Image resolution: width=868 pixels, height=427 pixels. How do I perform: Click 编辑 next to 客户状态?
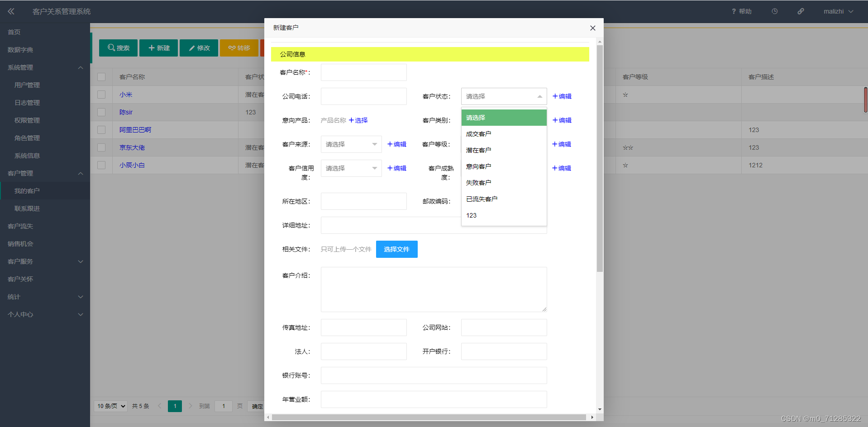click(x=562, y=96)
